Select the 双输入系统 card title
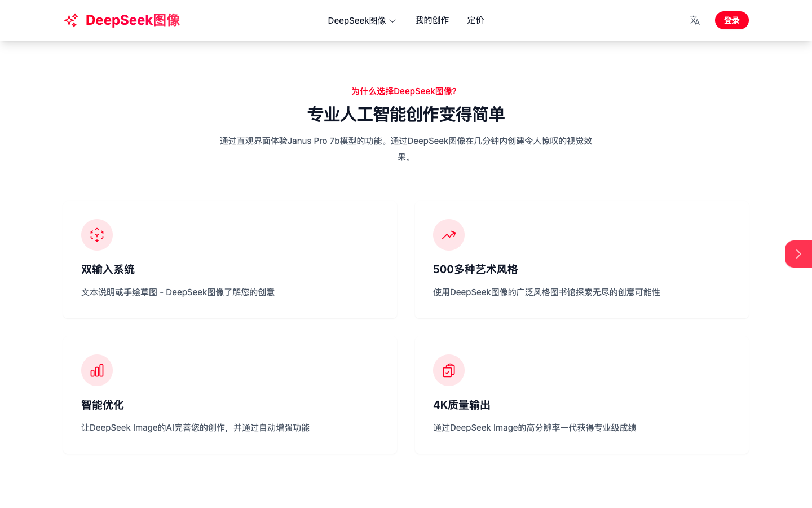The height and width of the screenshot is (508, 812). point(108,270)
